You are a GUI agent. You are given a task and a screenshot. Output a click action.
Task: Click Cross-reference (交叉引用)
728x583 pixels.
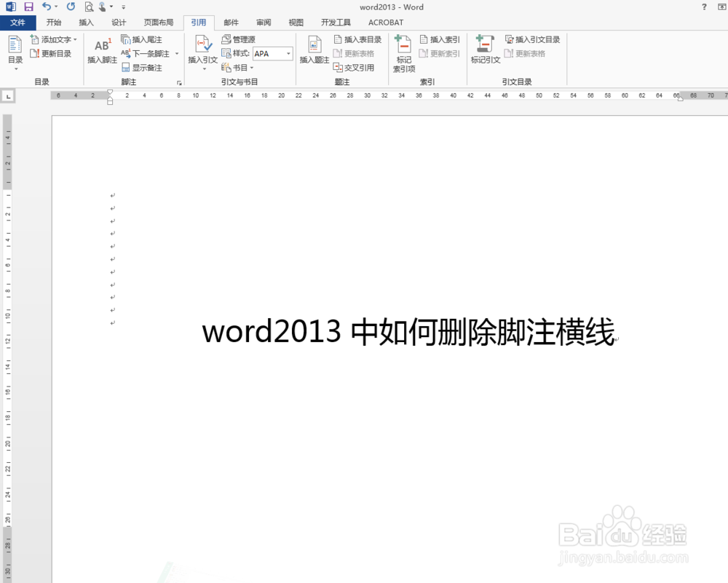[354, 68]
